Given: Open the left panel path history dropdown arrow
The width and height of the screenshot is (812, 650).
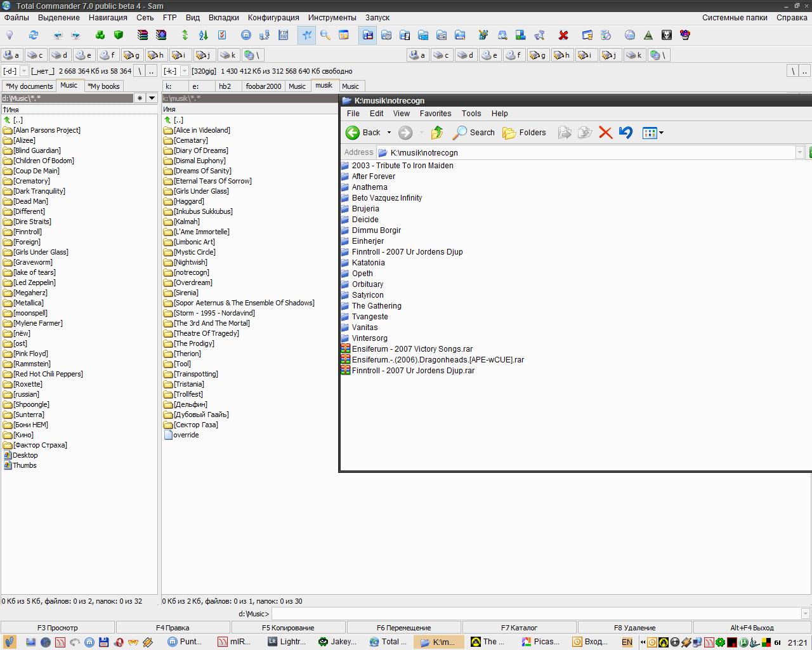Looking at the screenshot, I should click(152, 98).
